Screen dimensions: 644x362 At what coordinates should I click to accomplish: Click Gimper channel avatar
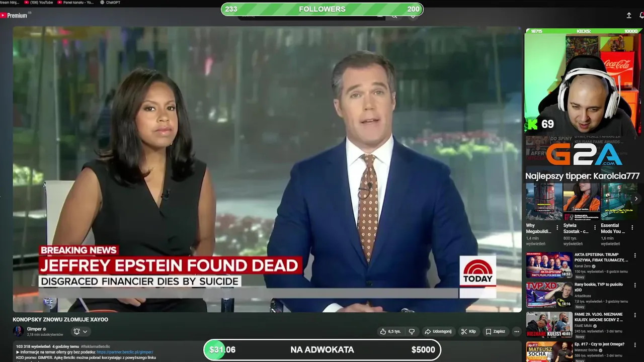coord(18,331)
